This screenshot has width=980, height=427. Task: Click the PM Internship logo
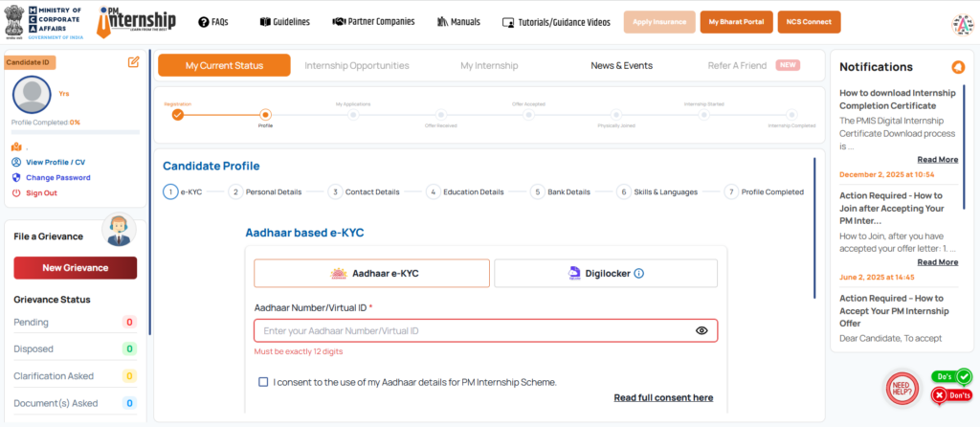[x=142, y=21]
